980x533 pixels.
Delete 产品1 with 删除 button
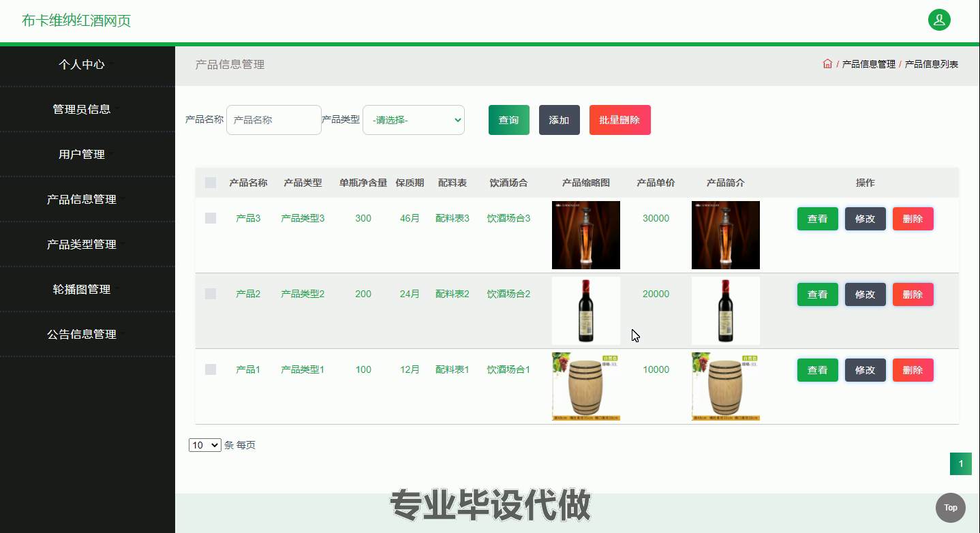pyautogui.click(x=913, y=370)
